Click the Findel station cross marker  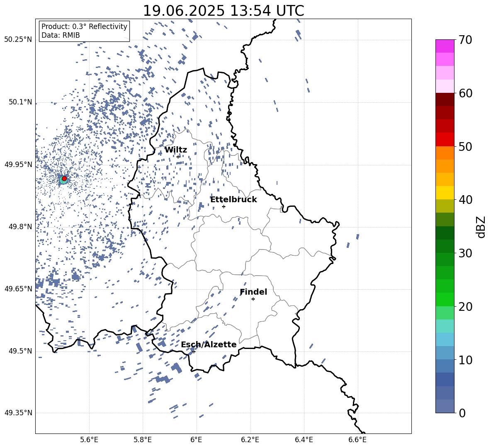253,299
